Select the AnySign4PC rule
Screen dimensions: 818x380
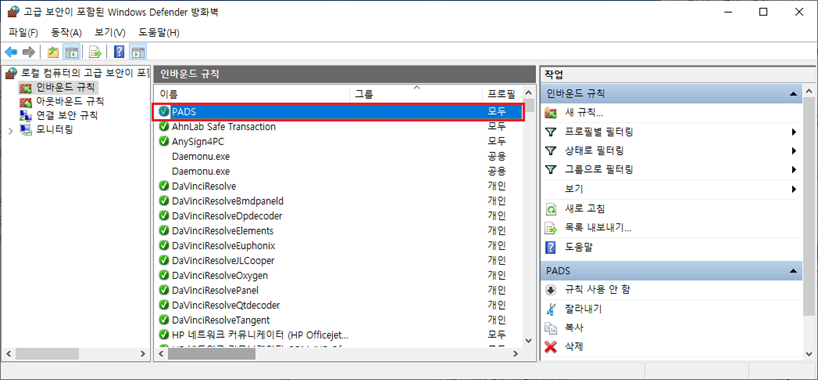338,141
